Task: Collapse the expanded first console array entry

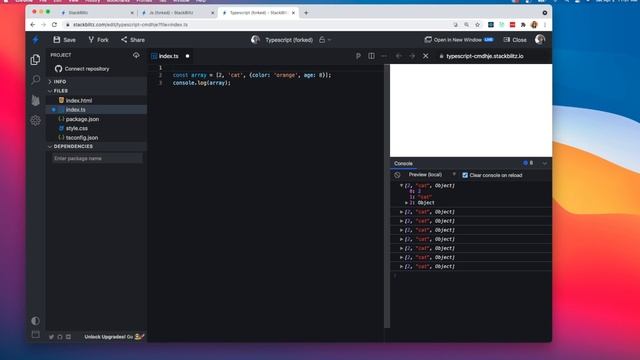Action: pos(401,186)
